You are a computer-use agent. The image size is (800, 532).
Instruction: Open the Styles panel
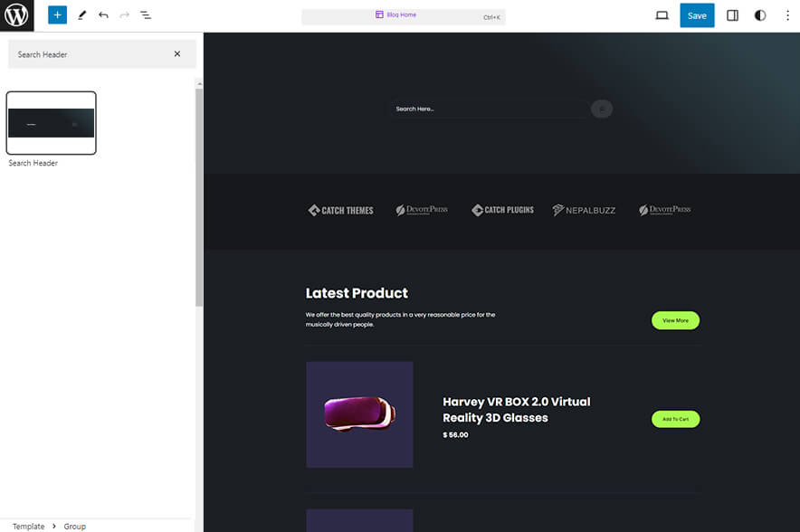(x=759, y=14)
